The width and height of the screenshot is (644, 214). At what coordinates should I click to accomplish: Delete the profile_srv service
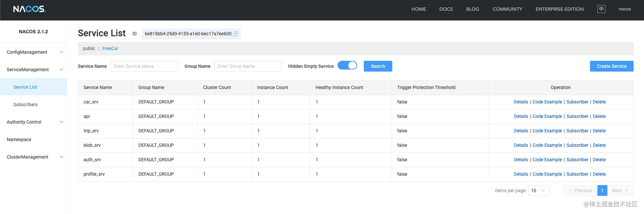[x=599, y=174]
